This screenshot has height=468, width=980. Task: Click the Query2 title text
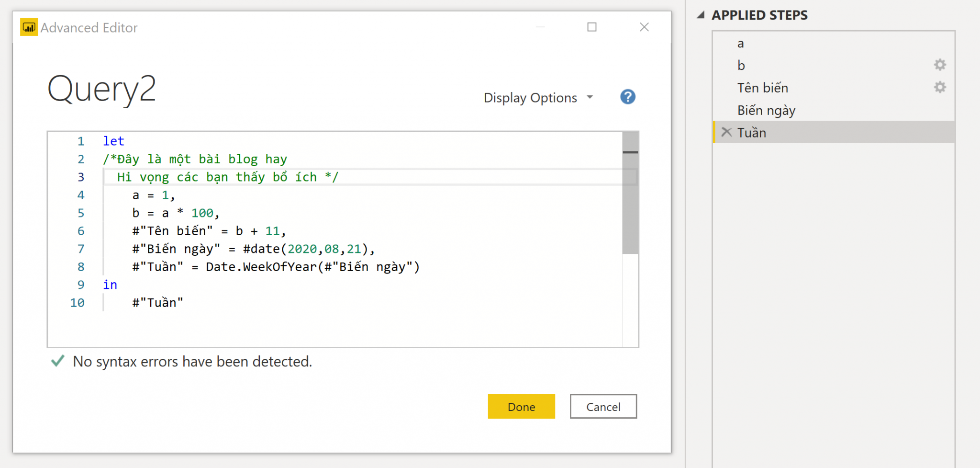101,89
